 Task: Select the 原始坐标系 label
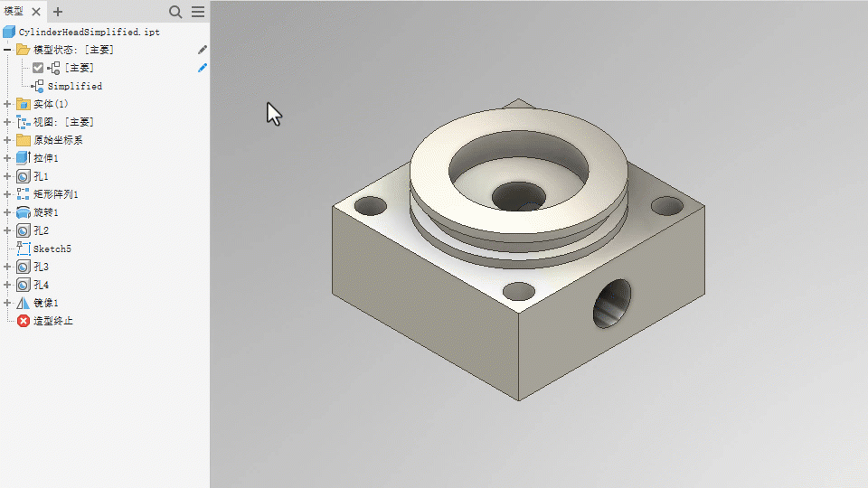(x=58, y=140)
